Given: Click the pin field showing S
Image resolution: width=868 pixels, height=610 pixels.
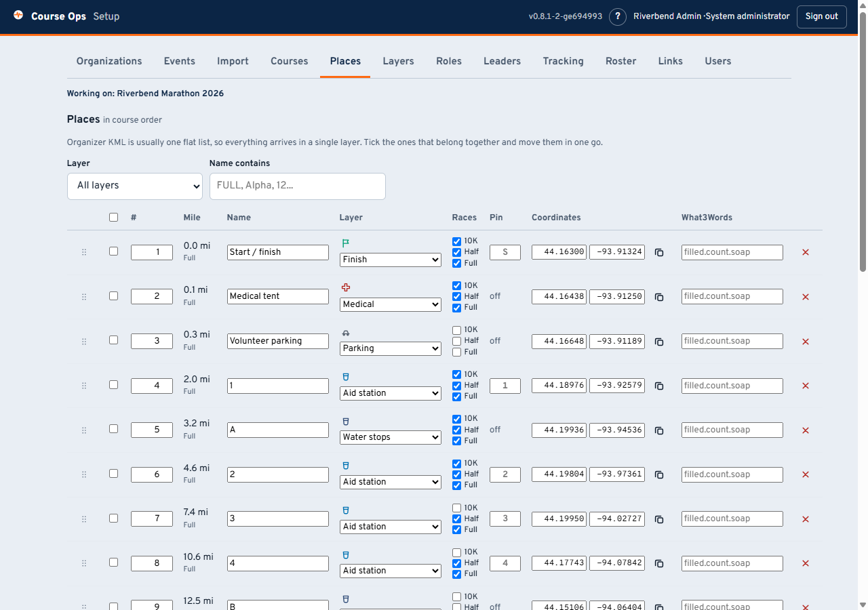Looking at the screenshot, I should [x=505, y=252].
